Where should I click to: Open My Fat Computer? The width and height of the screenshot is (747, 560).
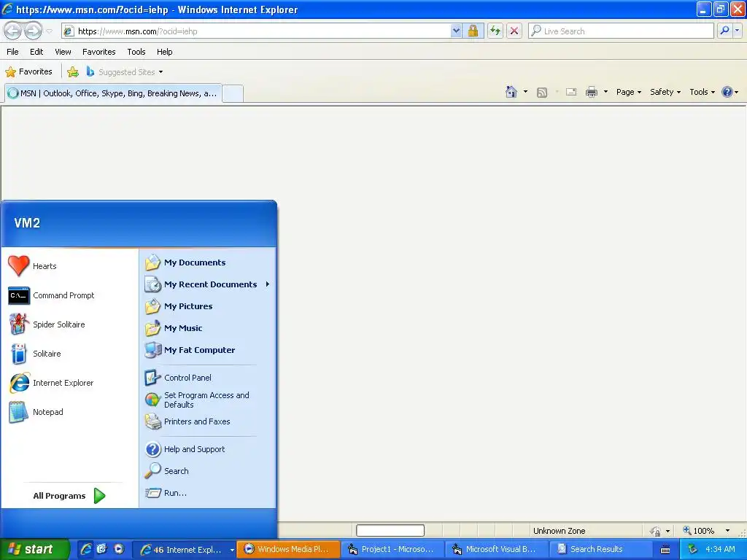tap(207, 350)
